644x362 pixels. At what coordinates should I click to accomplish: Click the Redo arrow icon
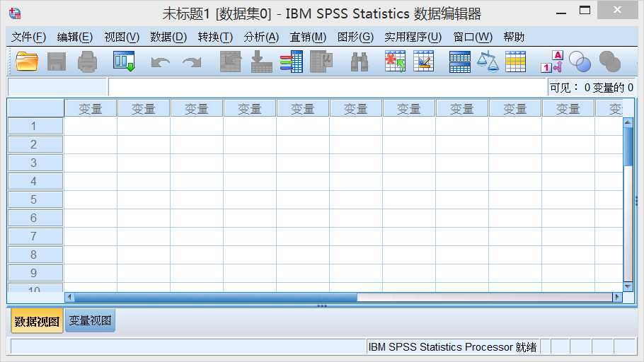192,62
